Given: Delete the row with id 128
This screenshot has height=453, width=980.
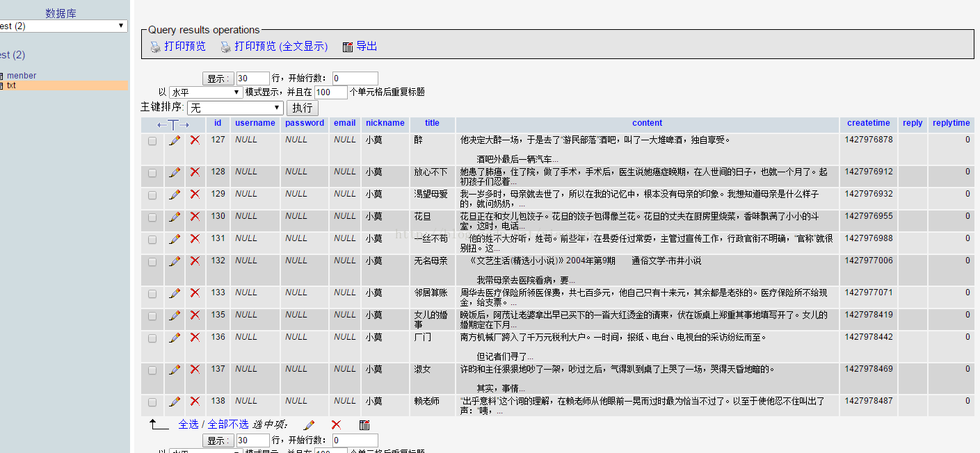Looking at the screenshot, I should [x=195, y=172].
